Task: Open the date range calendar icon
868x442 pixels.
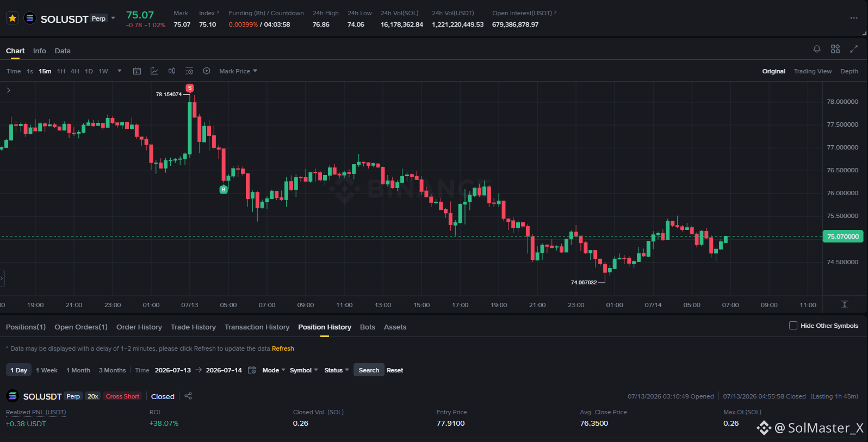Action: (252, 370)
